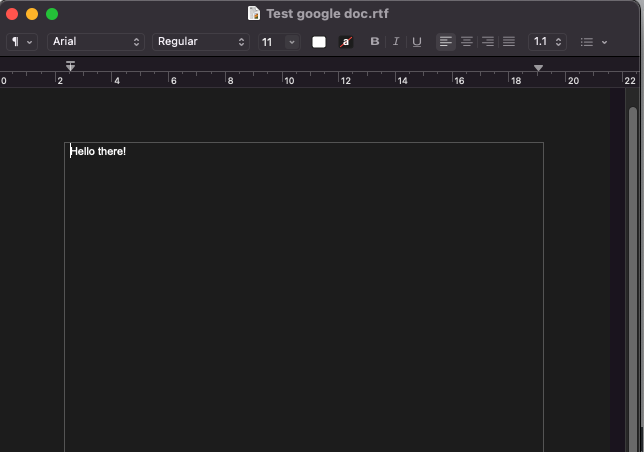Open the 1.1 line spacing menu
This screenshot has width=644, height=452.
[547, 42]
